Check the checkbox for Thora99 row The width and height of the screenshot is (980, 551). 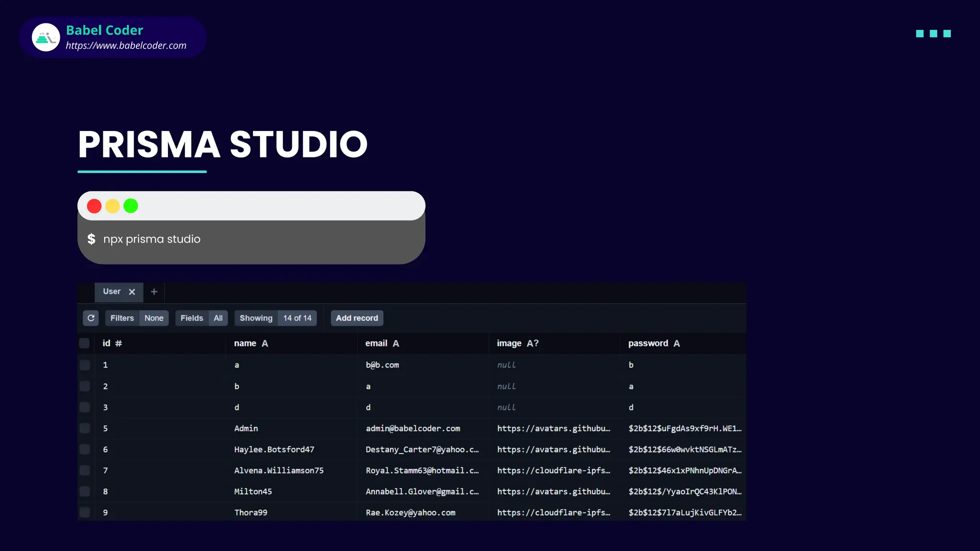[85, 512]
